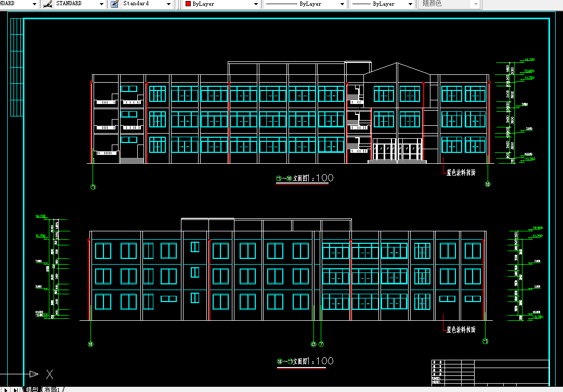Select axis bubble ⑱ at the right of the upper elevation
Viewport: 563px width, 392px height.
tap(488, 184)
